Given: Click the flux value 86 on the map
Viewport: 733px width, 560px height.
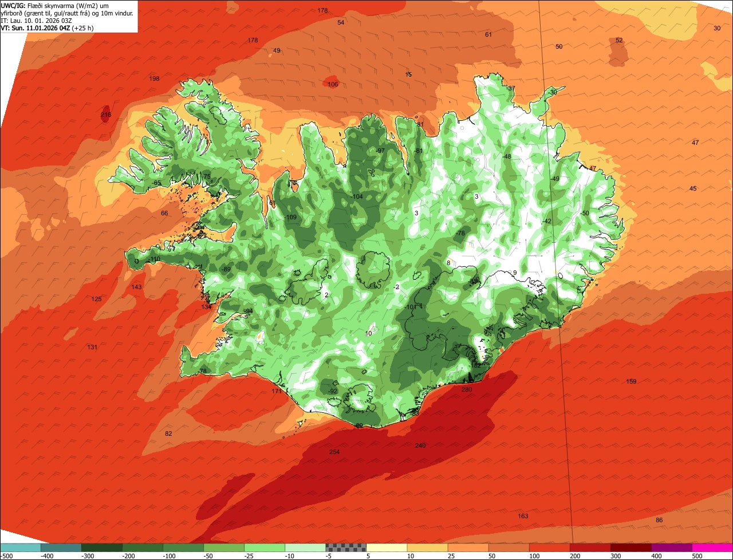Looking at the screenshot, I should coord(659,520).
